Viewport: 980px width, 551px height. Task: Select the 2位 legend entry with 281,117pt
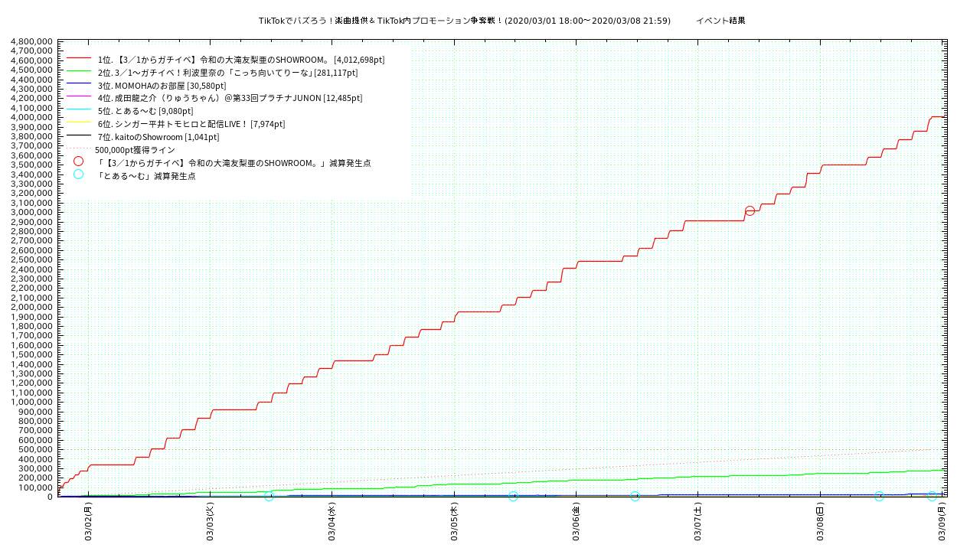[x=227, y=73]
